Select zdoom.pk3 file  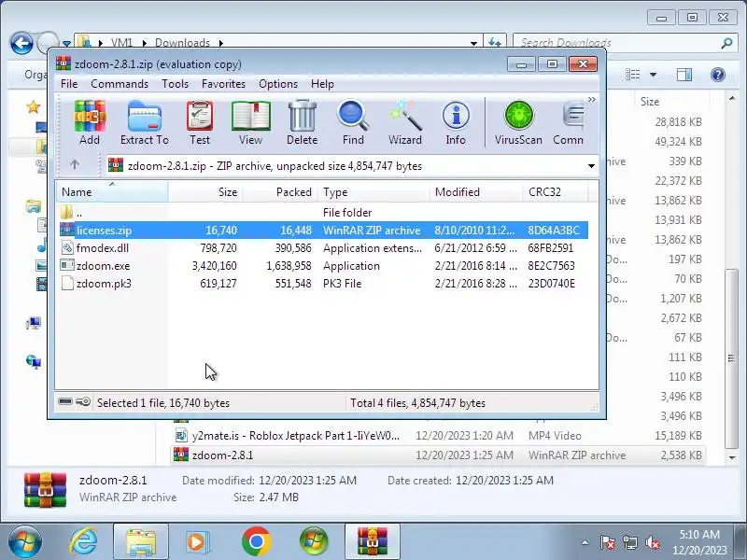[x=324, y=284]
